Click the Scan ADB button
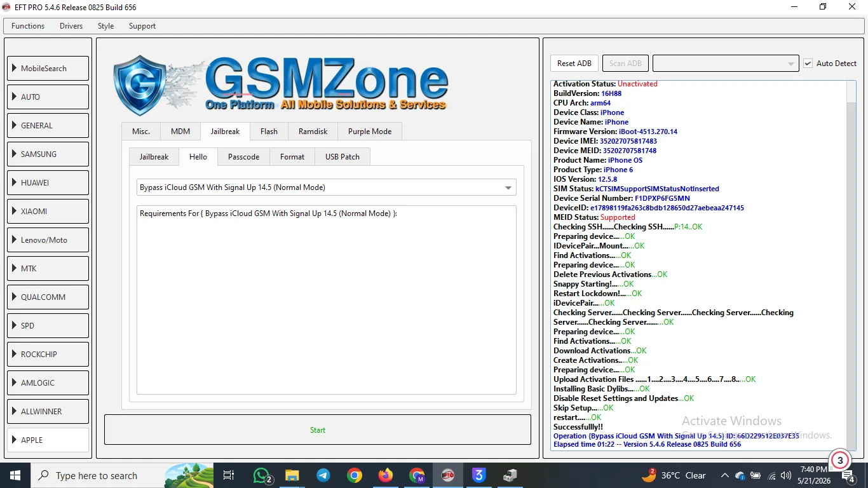 (x=626, y=64)
